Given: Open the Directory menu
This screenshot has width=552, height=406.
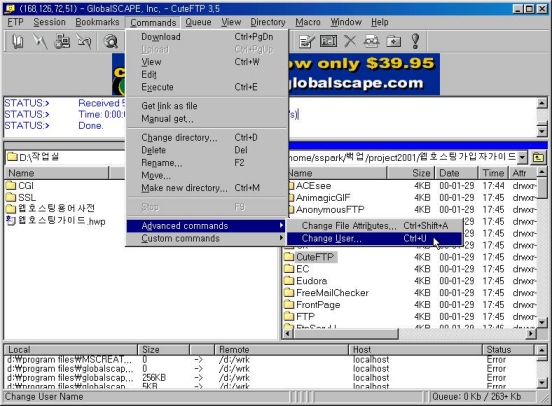Looking at the screenshot, I should pyautogui.click(x=268, y=22).
